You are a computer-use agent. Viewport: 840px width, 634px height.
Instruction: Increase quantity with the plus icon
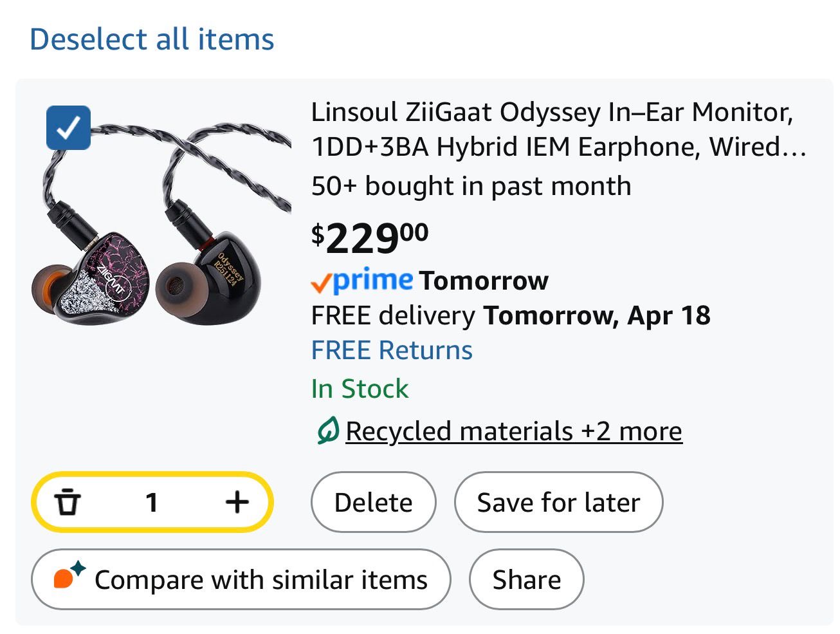237,502
